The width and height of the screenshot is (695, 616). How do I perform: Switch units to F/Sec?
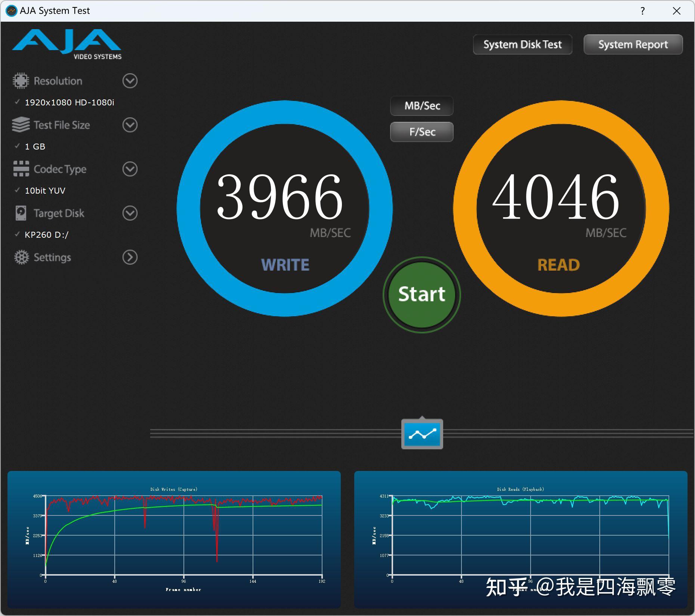click(x=421, y=132)
